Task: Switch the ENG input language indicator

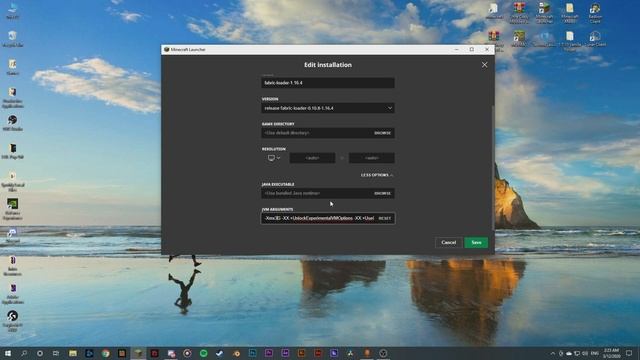Action: (595, 353)
